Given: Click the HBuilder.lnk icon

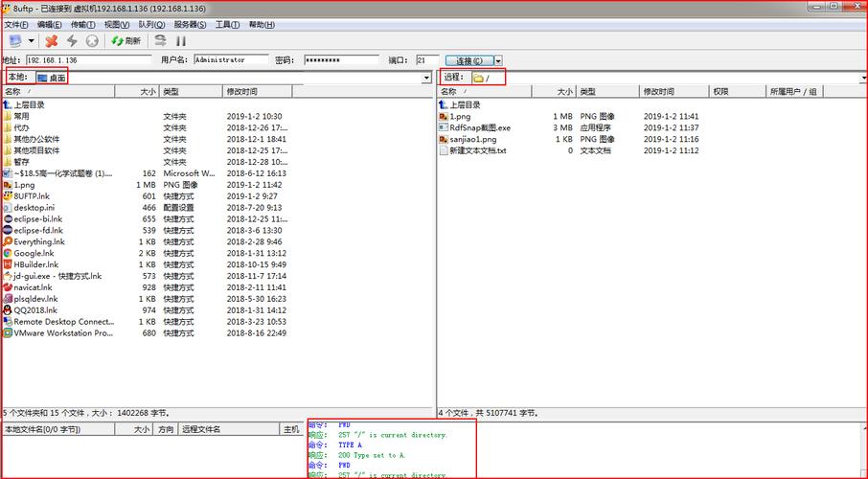Looking at the screenshot, I should coord(8,264).
